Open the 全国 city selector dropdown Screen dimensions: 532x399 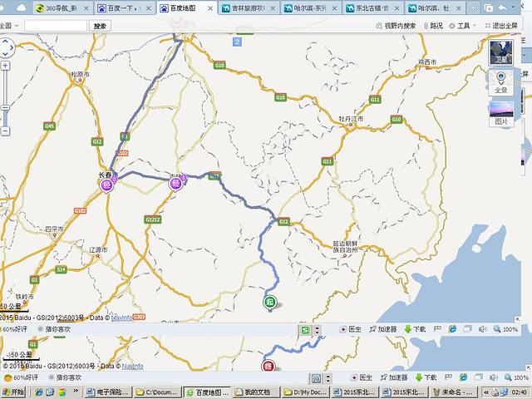[8, 26]
